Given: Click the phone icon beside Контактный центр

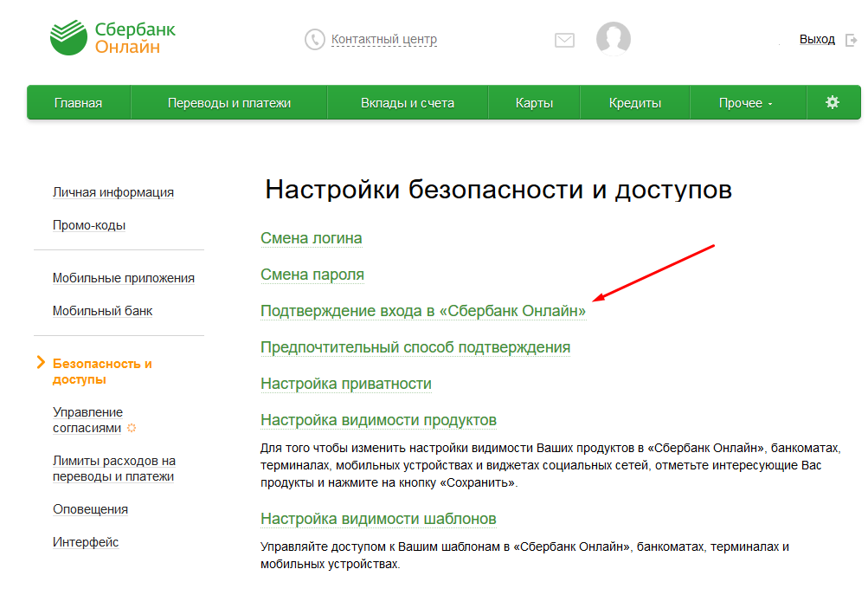Looking at the screenshot, I should [x=314, y=39].
